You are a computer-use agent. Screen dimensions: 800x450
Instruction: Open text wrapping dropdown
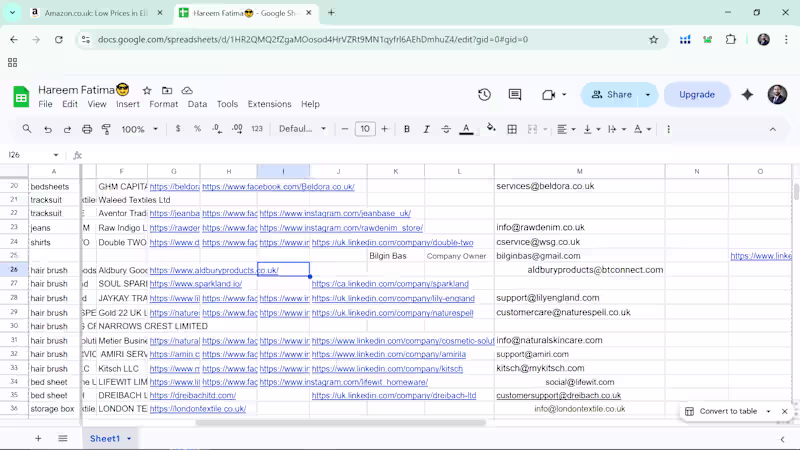[617, 129]
